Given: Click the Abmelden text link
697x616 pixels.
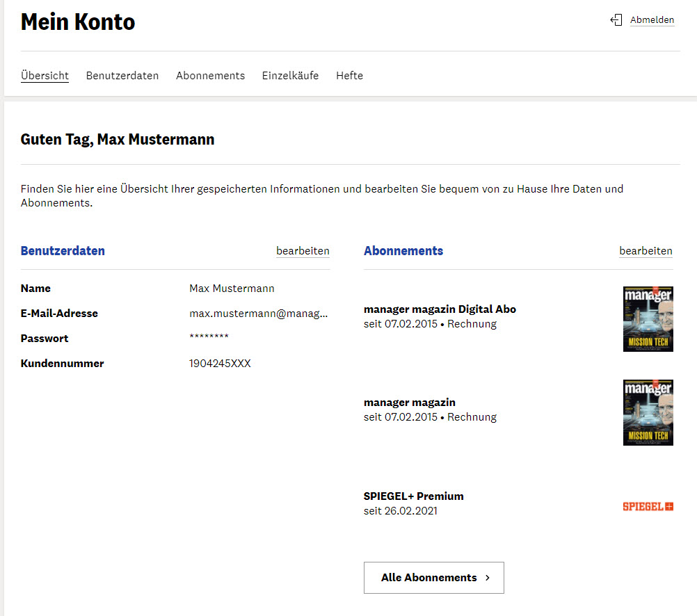Looking at the screenshot, I should [x=652, y=20].
